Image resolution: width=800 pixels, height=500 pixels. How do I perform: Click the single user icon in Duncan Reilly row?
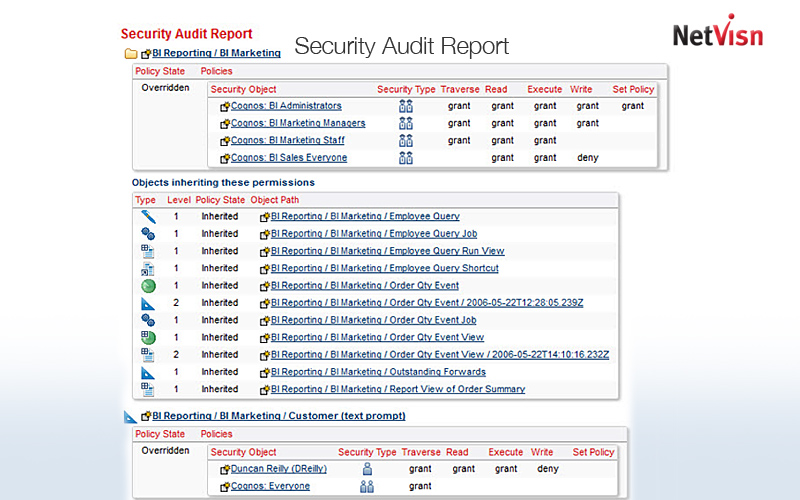(367, 469)
